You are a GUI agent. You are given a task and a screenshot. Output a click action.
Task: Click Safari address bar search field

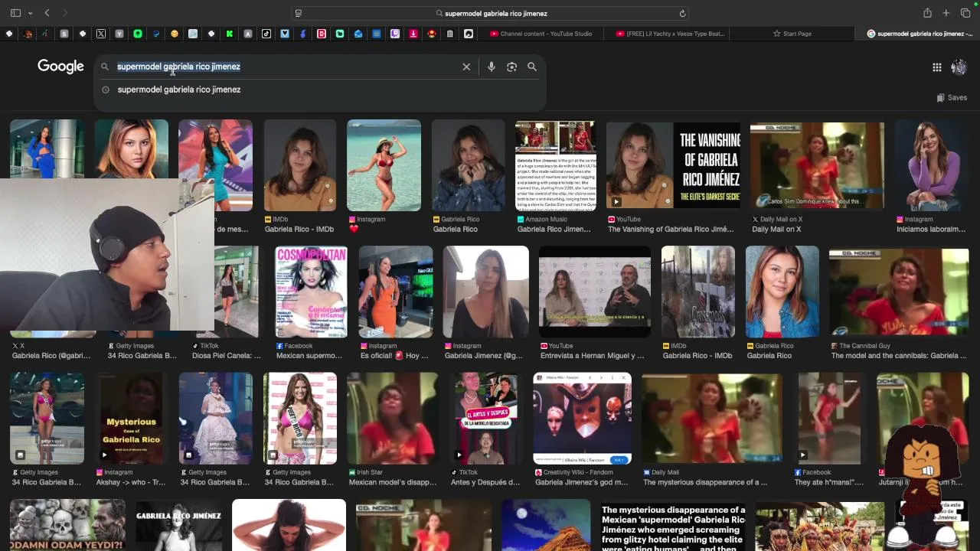[x=490, y=13]
